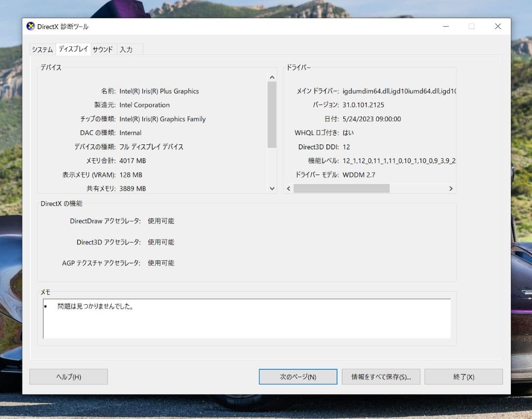Click the right scroll arrow in the ドライバー panel
532x419 pixels.
(451, 188)
